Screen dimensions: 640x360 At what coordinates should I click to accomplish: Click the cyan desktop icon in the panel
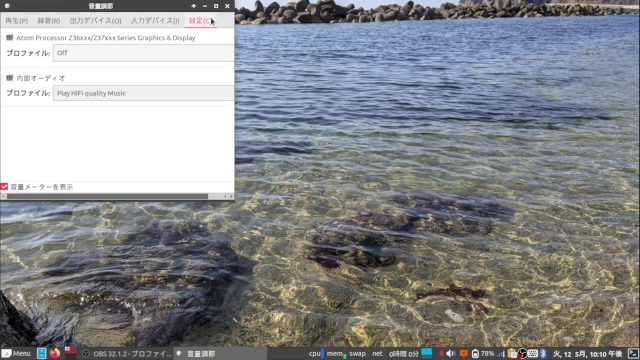pyautogui.click(x=427, y=353)
